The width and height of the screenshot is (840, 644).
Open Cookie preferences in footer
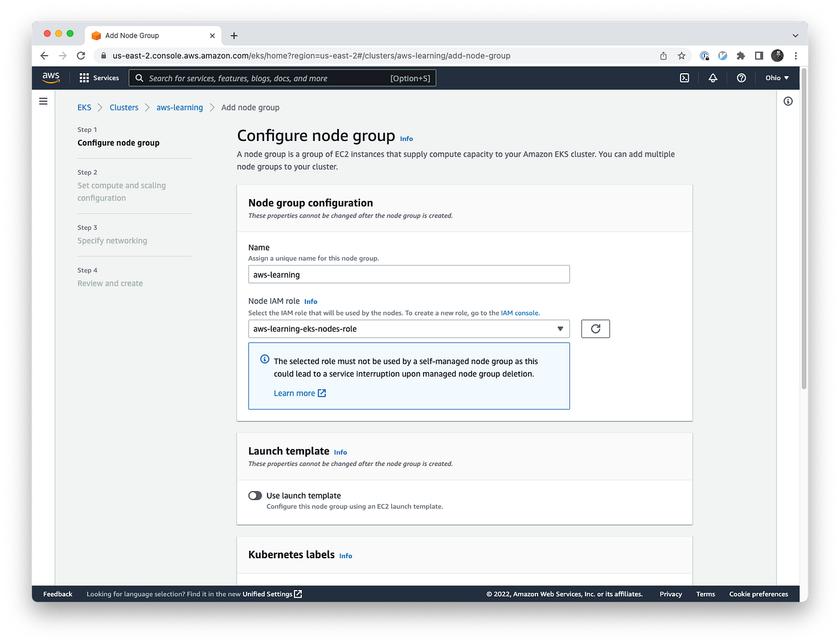758,594
